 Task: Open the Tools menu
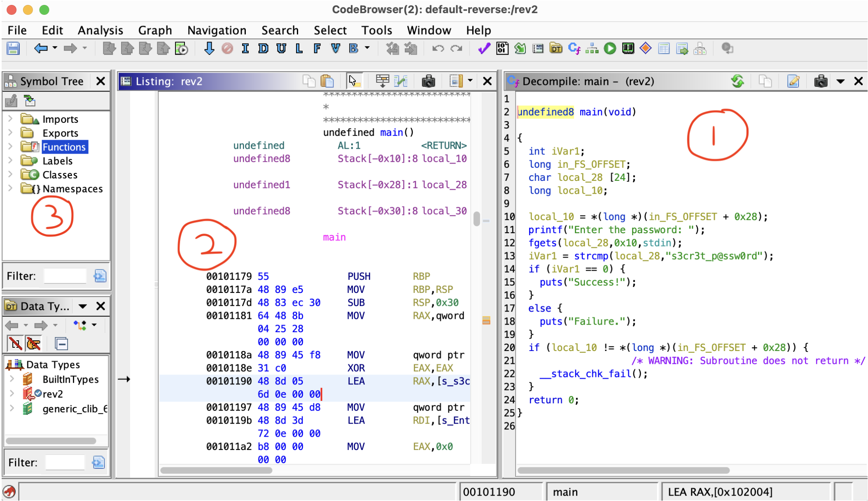(x=376, y=30)
